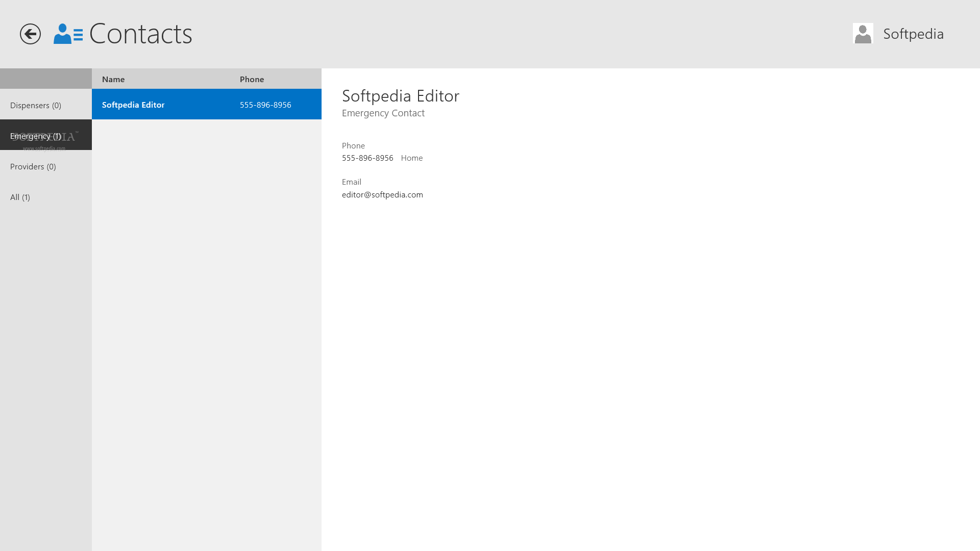Click the back arrow button

point(30,34)
